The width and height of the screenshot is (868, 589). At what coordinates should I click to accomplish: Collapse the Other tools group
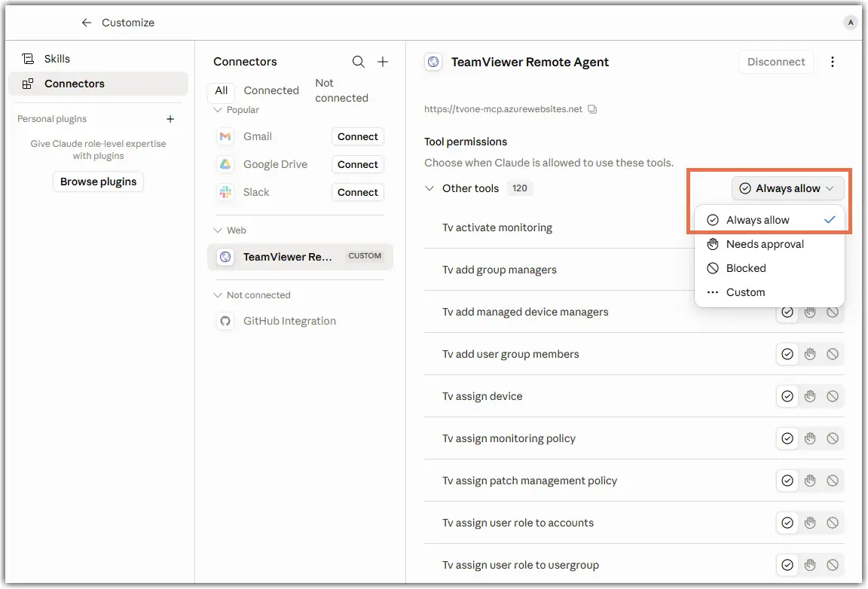pos(429,189)
